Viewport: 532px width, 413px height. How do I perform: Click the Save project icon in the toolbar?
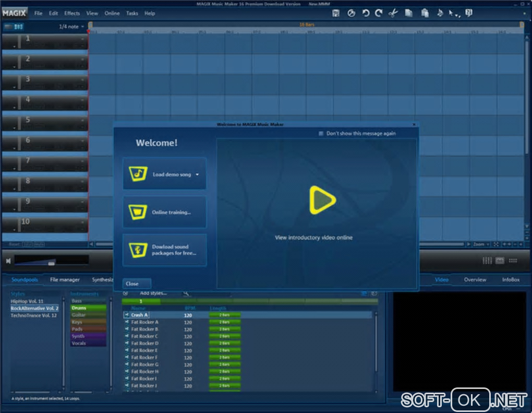[x=335, y=13]
